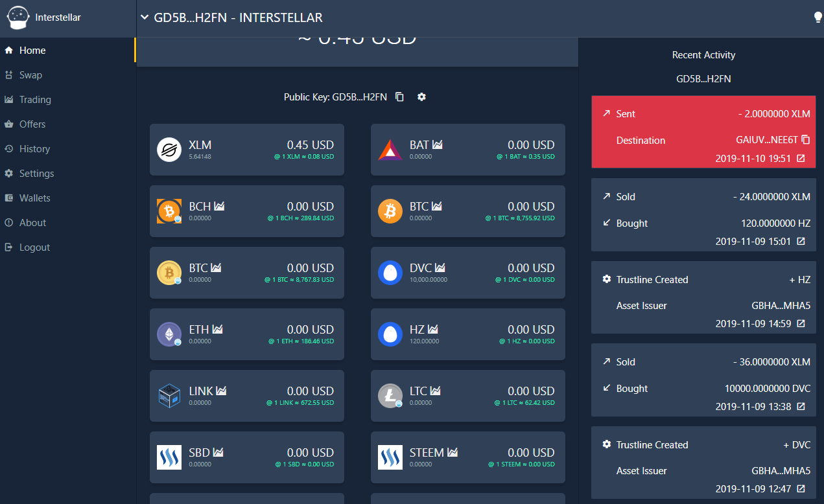Click the XLM Stellar logo
Screen dimensions: 824x504
click(169, 150)
